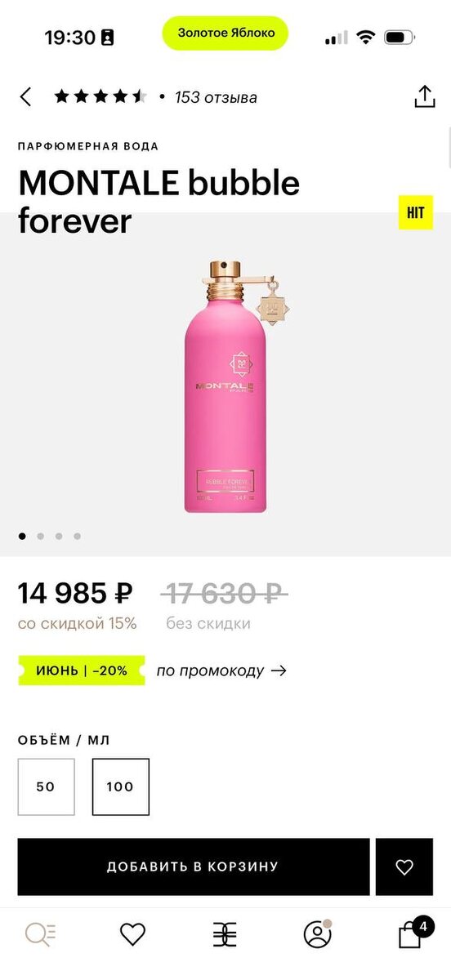Tap the Золотое Яблоко pill at top
The width and height of the screenshot is (451, 980).
click(225, 33)
